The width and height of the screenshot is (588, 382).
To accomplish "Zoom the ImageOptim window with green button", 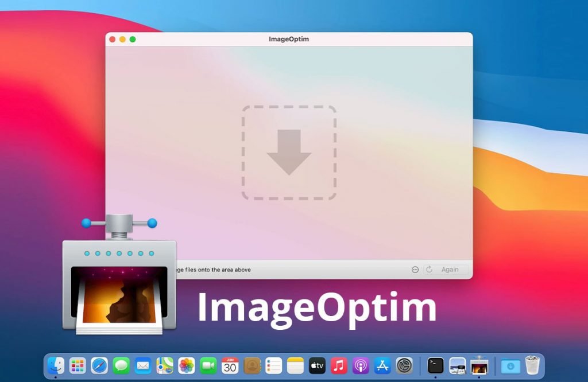I will point(133,40).
